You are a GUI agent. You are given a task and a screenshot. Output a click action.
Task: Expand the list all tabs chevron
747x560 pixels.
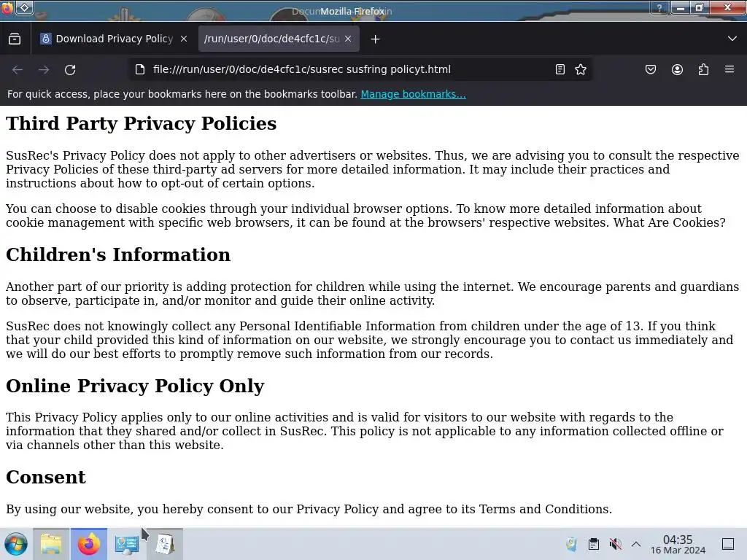(732, 39)
